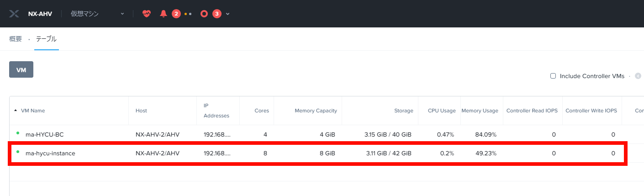Sort by Cores column header
644x196 pixels.
[x=262, y=111]
